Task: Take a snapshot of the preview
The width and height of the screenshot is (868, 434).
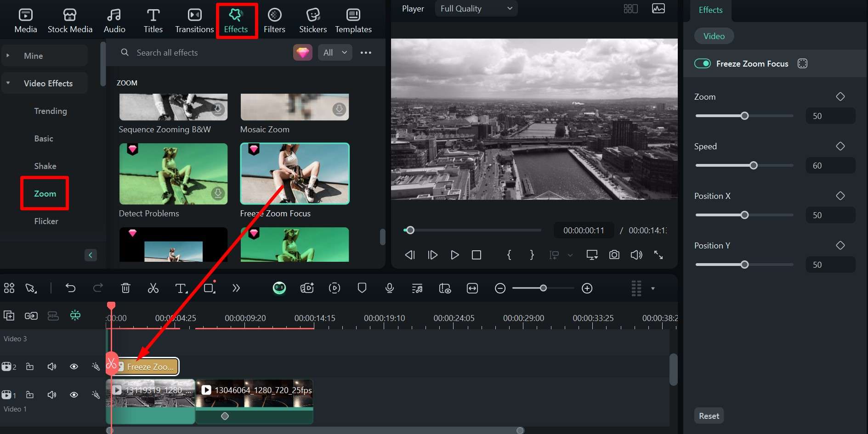Action: click(614, 255)
